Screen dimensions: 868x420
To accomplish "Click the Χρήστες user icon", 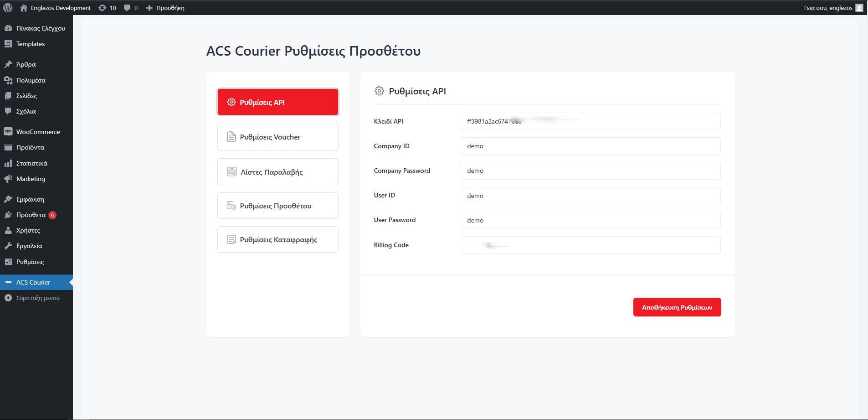I will click(8, 230).
